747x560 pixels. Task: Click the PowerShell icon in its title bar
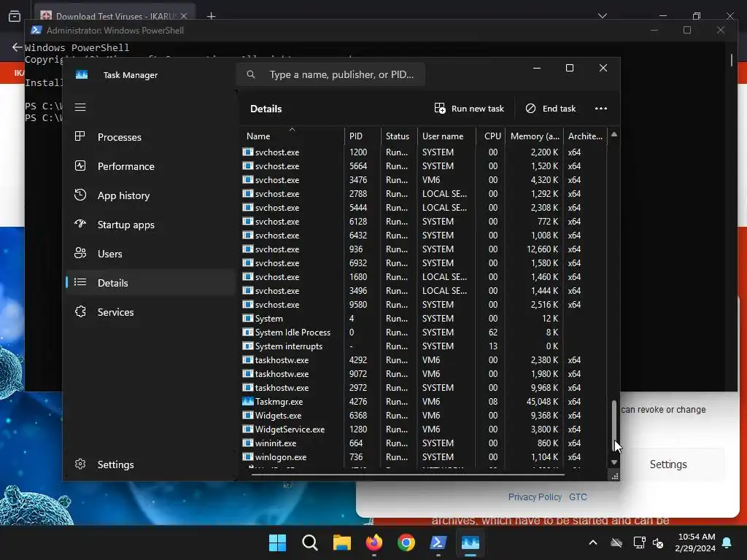[x=36, y=30]
